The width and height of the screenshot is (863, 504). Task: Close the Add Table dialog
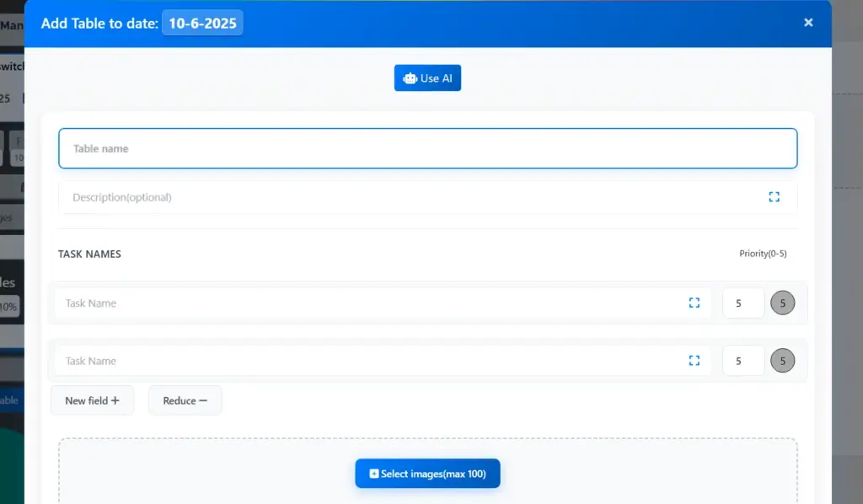[x=808, y=23]
